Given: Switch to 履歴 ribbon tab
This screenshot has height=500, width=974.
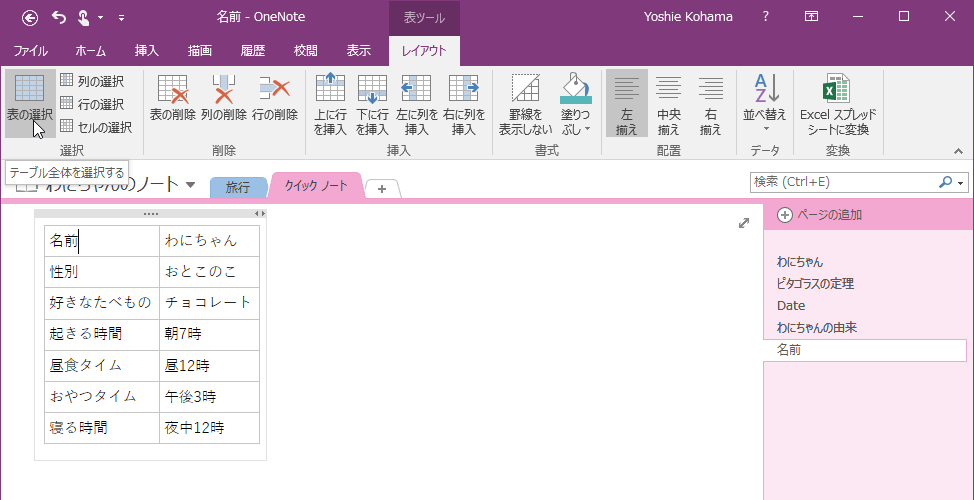Looking at the screenshot, I should point(253,51).
